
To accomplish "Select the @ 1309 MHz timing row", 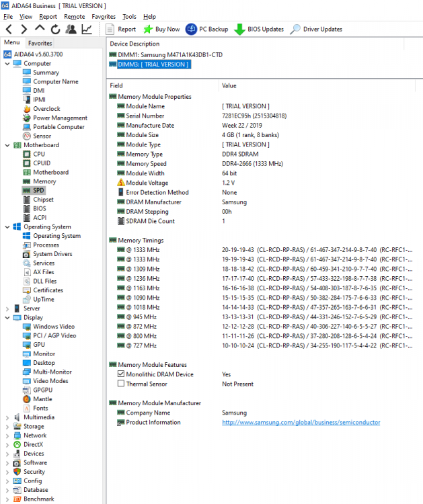I will [x=265, y=269].
